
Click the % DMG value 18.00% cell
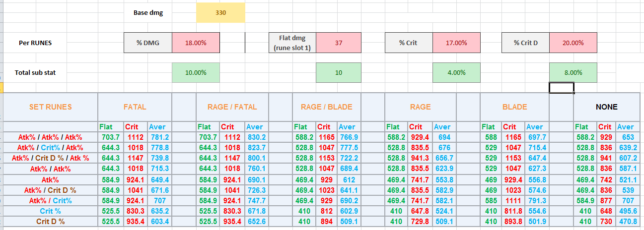(x=196, y=43)
